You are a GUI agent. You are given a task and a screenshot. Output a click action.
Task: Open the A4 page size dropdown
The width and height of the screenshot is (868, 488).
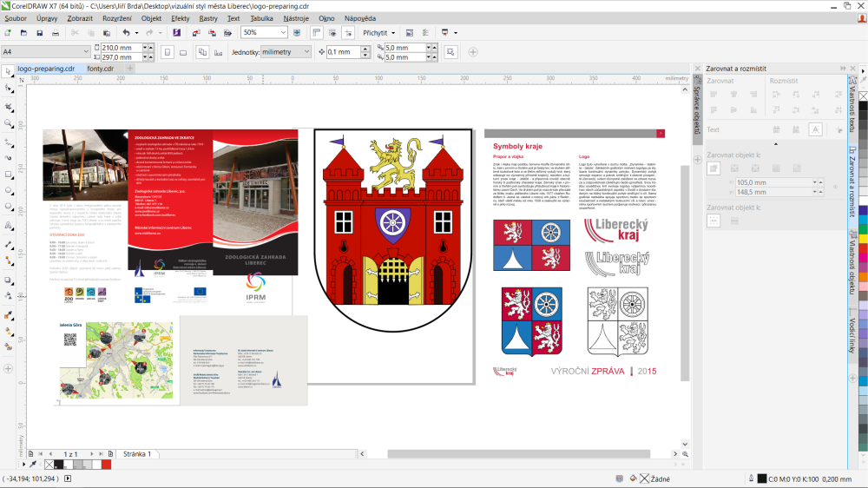(86, 51)
